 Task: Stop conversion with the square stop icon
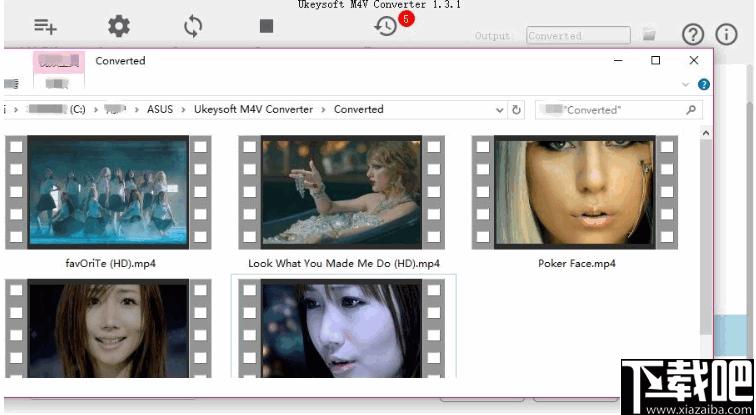pyautogui.click(x=266, y=26)
